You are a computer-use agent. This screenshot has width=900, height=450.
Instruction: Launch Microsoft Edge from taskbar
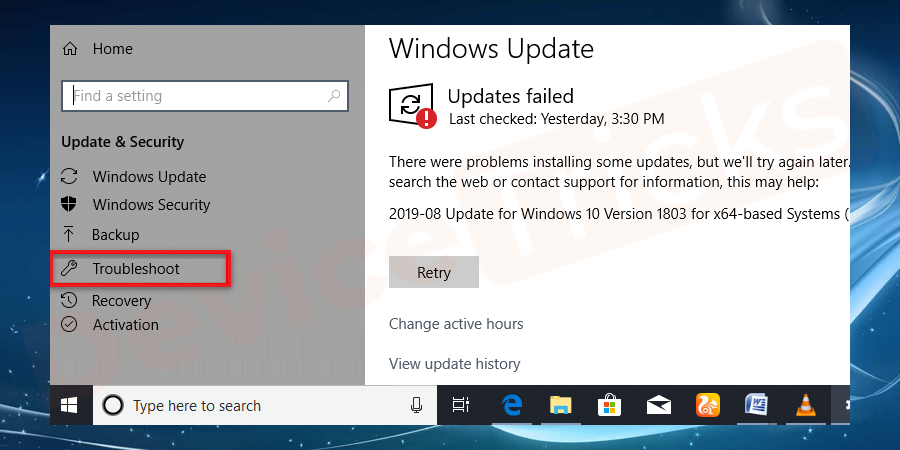(513, 405)
